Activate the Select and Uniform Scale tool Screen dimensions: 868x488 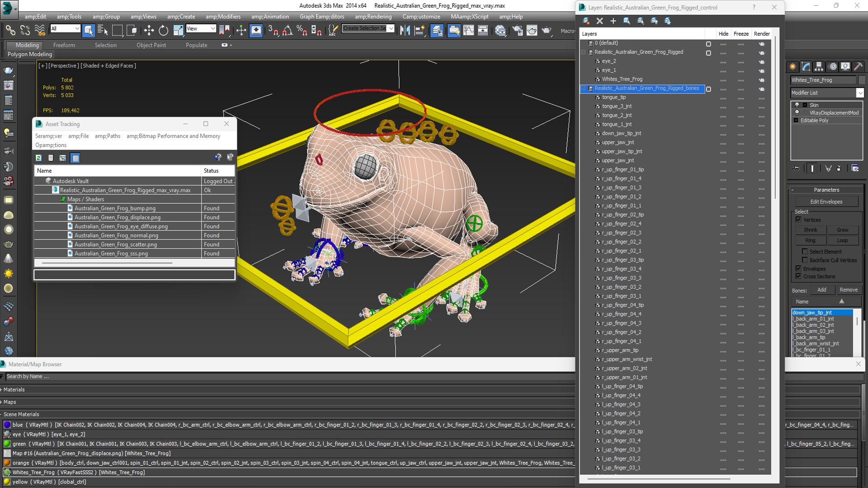pyautogui.click(x=178, y=30)
